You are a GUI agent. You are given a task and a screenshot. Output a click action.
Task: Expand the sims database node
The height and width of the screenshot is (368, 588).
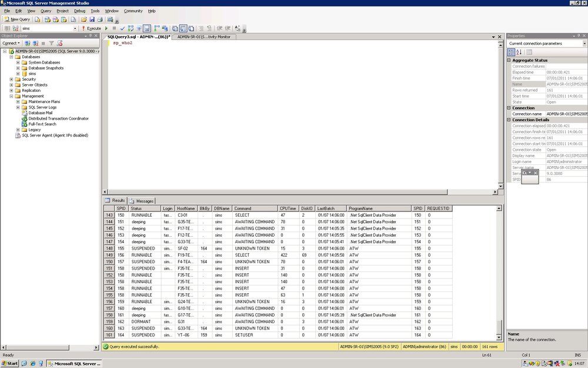tap(18, 74)
